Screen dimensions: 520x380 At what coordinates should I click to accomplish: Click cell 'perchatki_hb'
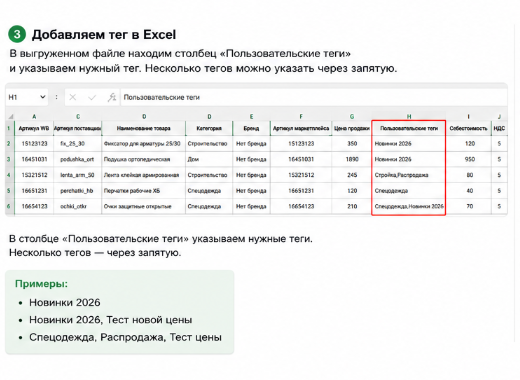coord(78,191)
